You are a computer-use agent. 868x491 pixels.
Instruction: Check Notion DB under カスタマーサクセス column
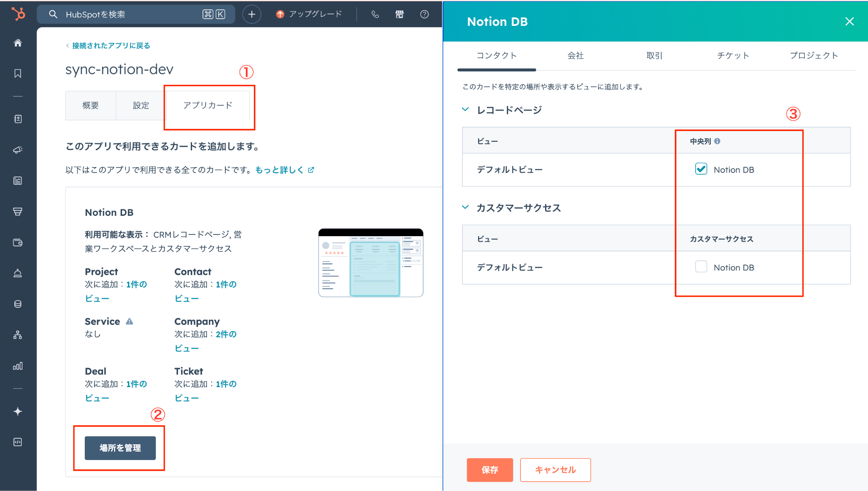701,267
